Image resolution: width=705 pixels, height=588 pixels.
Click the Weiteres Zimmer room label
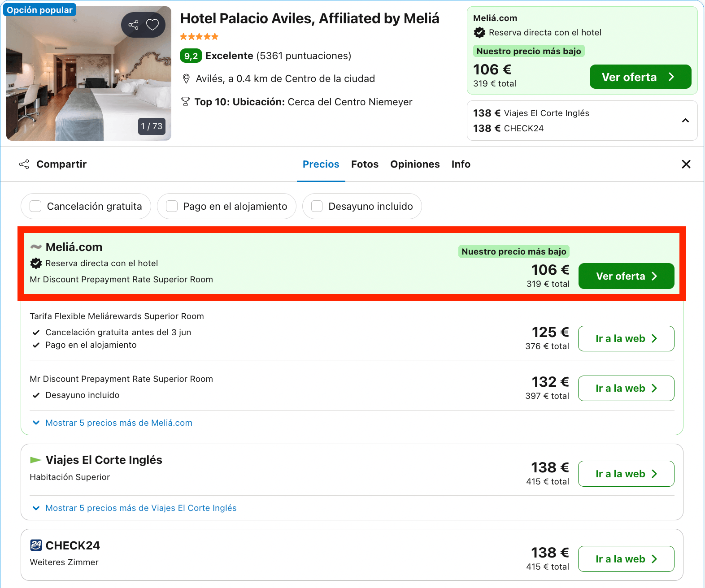[x=64, y=562]
